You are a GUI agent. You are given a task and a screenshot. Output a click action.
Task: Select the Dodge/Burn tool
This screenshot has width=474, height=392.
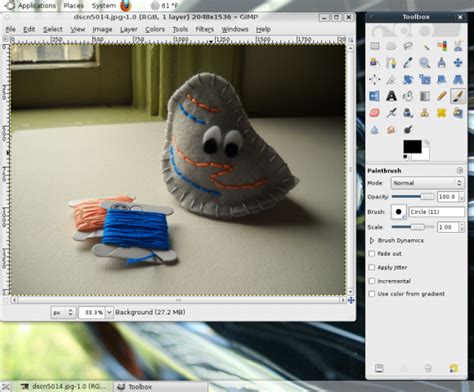coord(408,129)
